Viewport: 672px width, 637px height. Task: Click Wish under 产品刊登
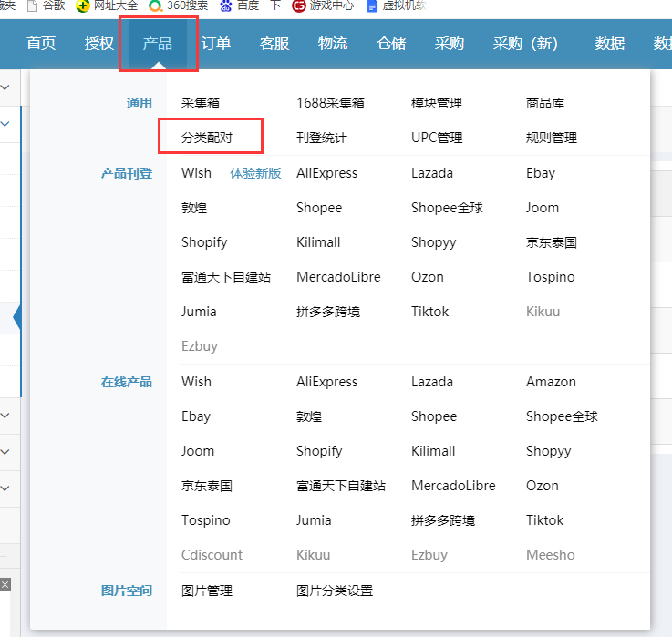196,173
